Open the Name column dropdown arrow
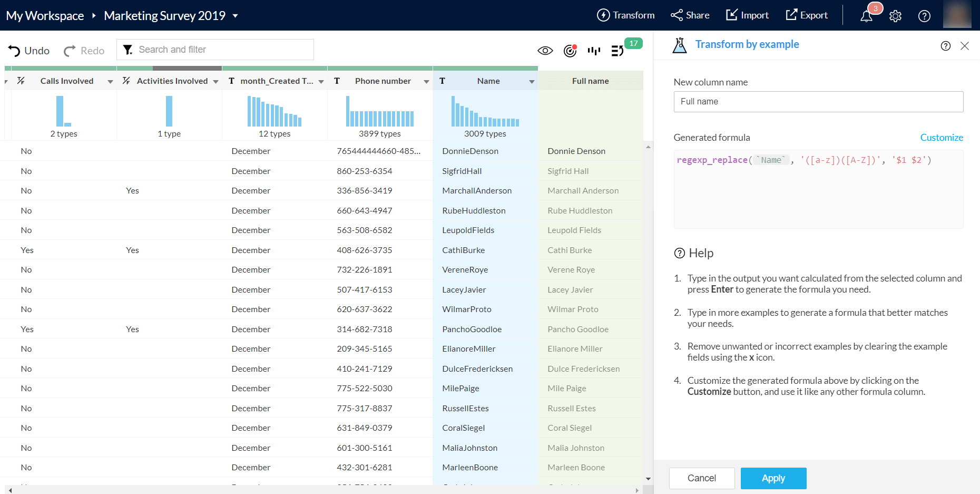Viewport: 980px width, 494px height. point(532,82)
